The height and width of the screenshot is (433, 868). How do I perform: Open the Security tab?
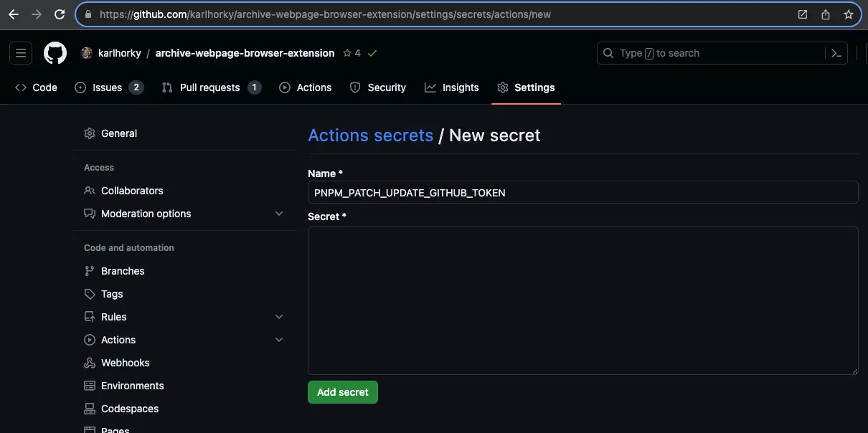tap(377, 87)
